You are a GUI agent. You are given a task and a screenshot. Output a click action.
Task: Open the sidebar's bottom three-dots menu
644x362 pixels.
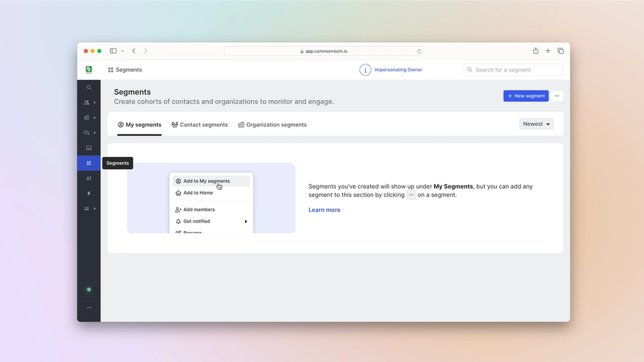point(89,307)
